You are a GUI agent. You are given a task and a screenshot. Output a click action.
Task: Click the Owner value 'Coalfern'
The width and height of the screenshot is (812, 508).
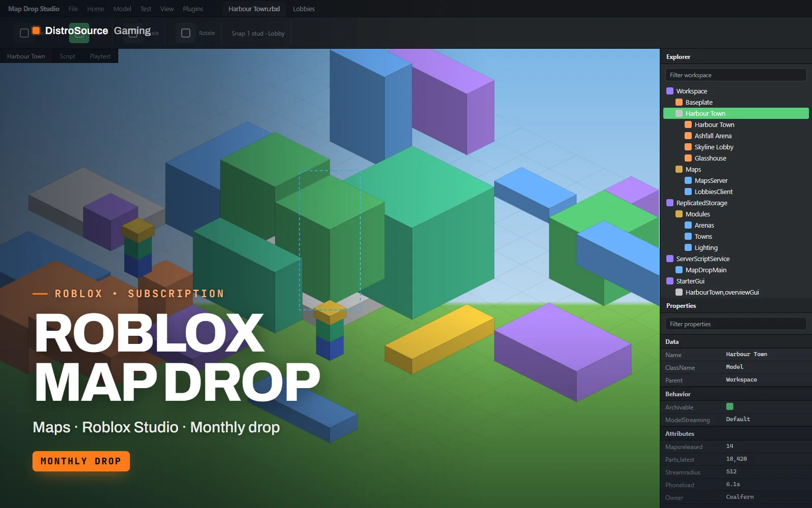click(740, 497)
